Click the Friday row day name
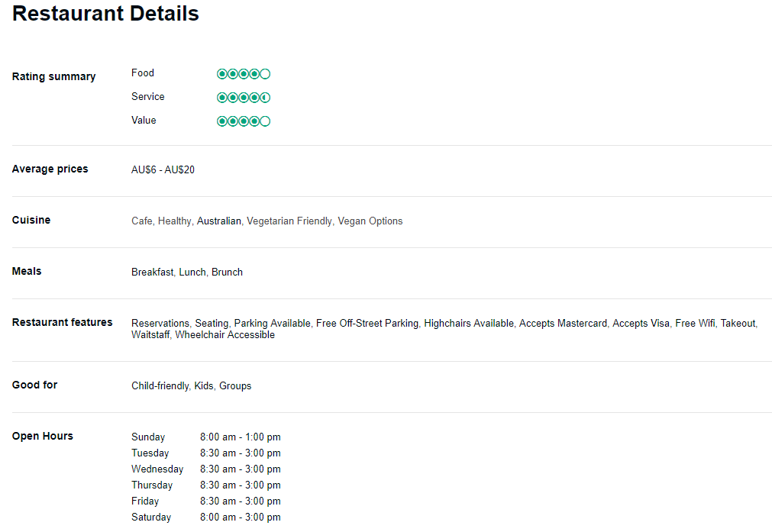The width and height of the screenshot is (772, 532). tap(145, 501)
